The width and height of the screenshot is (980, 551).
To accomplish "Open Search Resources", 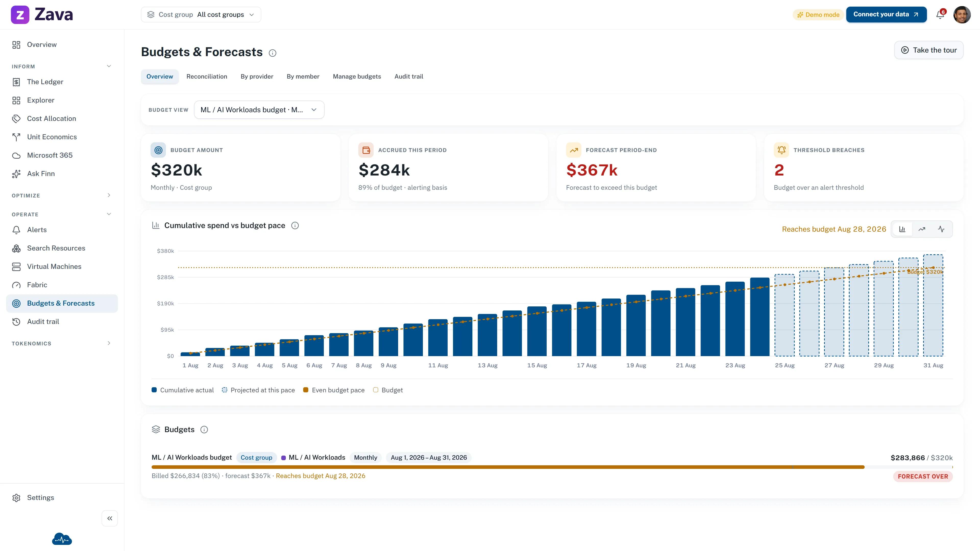I will 62,248.
